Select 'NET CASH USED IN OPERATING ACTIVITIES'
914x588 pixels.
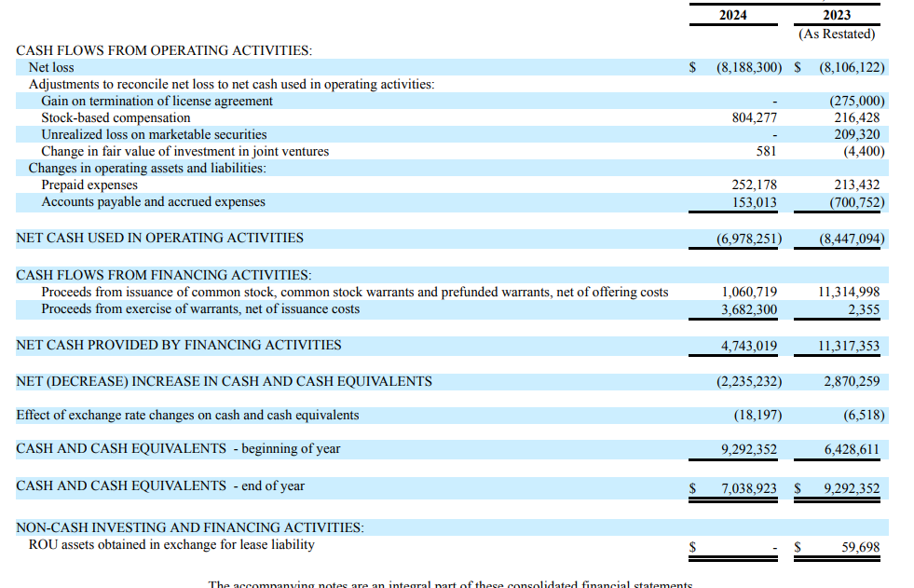159,239
